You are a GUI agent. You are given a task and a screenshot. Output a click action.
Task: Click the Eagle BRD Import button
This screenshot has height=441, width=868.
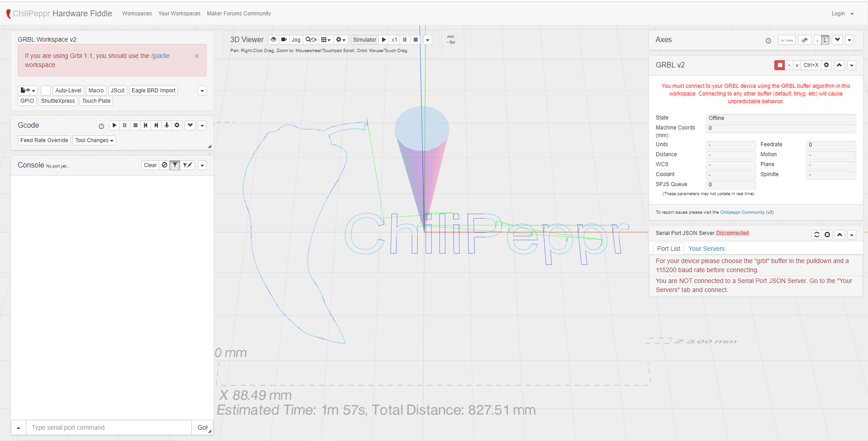[x=153, y=91]
